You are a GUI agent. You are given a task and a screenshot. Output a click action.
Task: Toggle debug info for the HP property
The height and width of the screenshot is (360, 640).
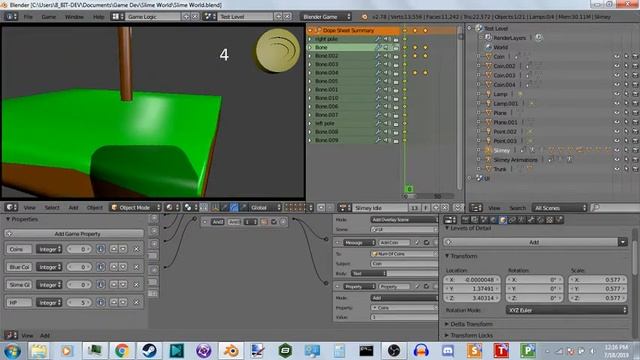(100, 302)
